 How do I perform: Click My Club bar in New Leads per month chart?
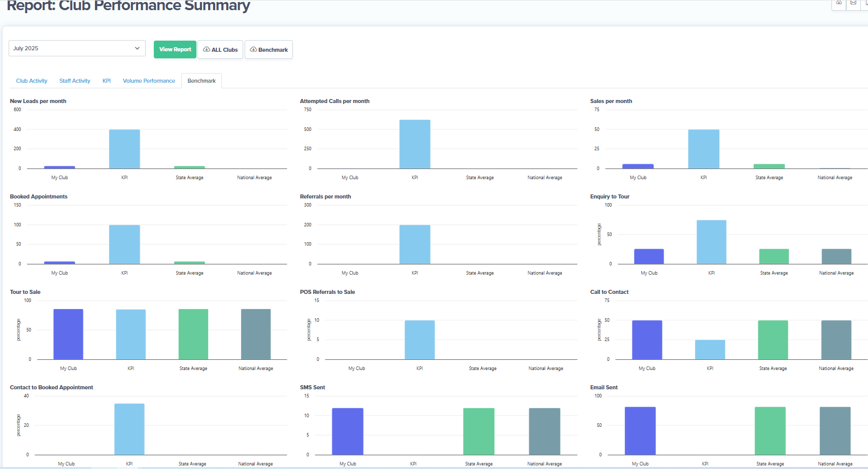point(59,167)
